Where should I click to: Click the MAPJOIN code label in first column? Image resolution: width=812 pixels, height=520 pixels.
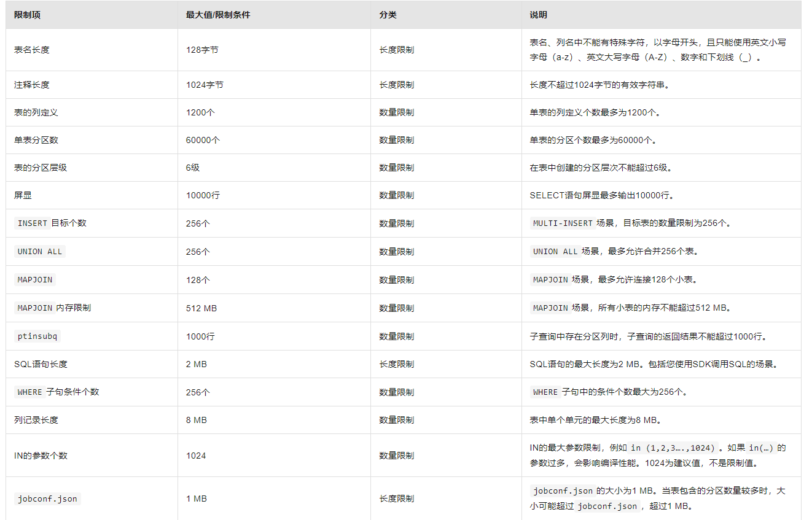[x=35, y=279]
